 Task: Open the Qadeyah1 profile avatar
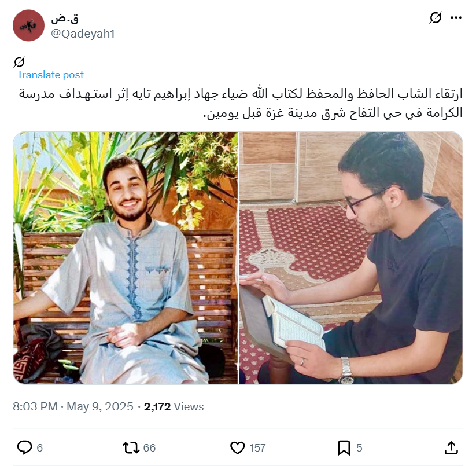pyautogui.click(x=28, y=25)
